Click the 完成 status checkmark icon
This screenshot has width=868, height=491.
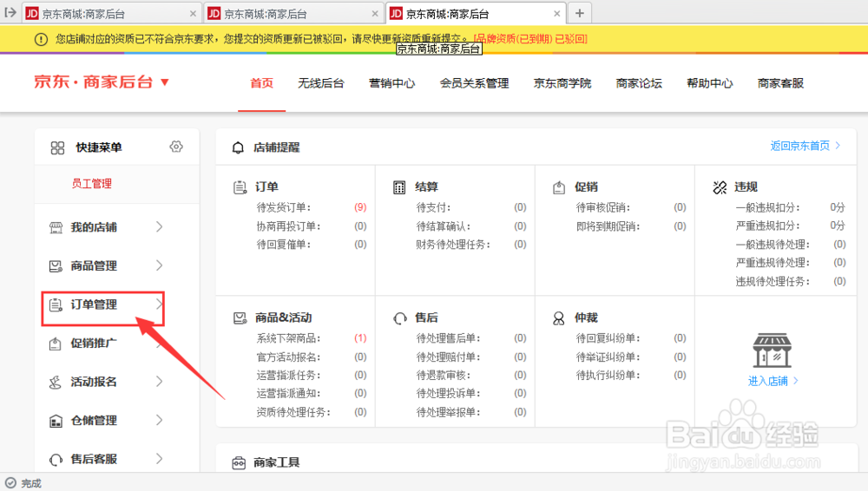pyautogui.click(x=10, y=482)
